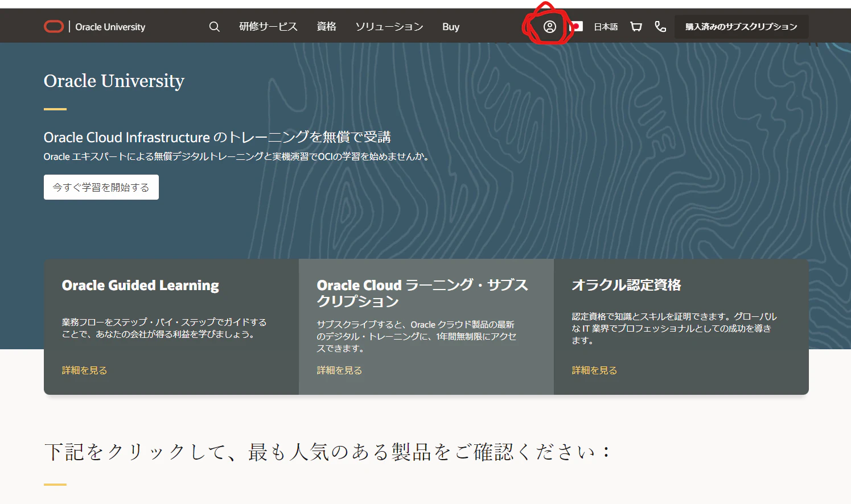Click the 購入済みのサブスクリプション button

[x=741, y=27]
